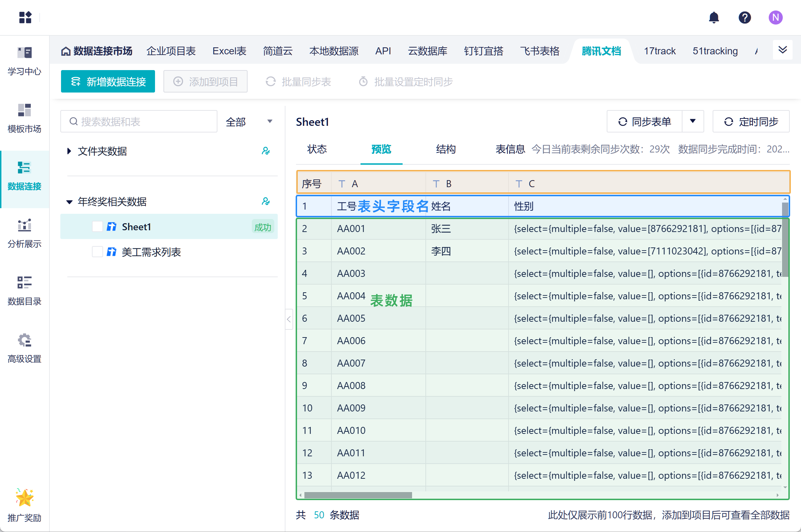Viewport: 801px width, 532px height.
Task: Click the help question mark icon
Action: (x=745, y=18)
